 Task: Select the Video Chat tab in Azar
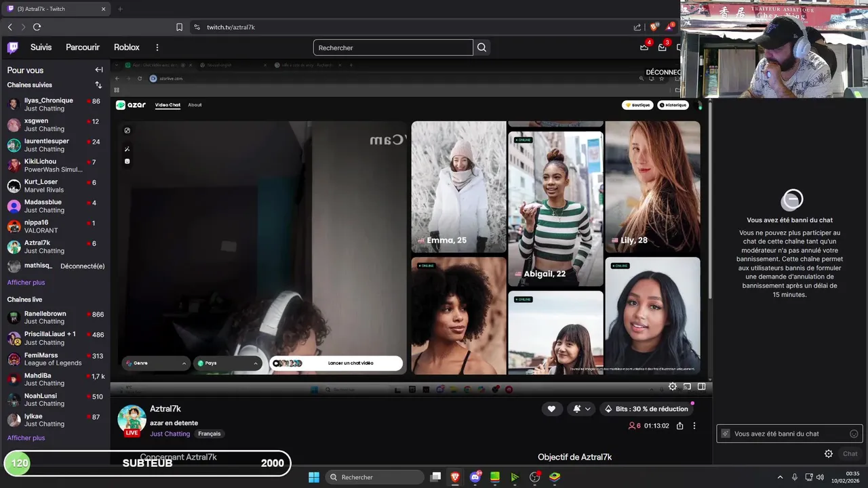click(x=167, y=105)
